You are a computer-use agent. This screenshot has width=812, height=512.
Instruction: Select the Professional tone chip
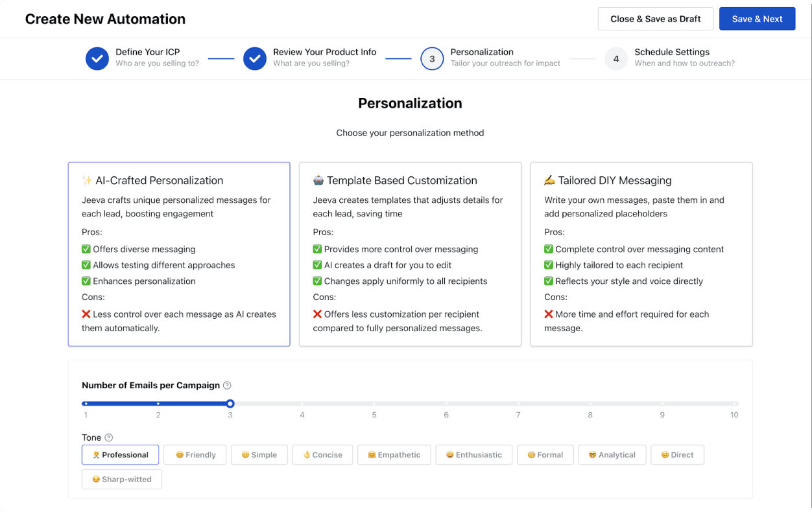pyautogui.click(x=120, y=455)
